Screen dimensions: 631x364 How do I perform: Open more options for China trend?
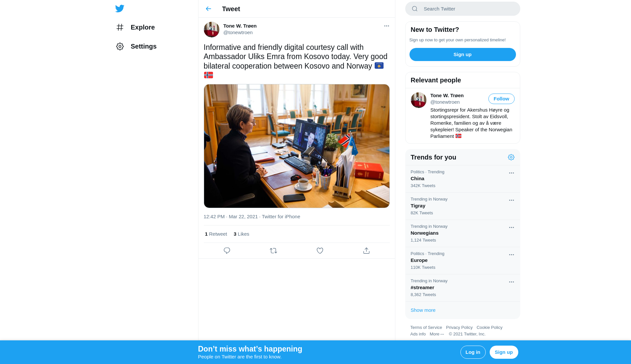[x=511, y=173]
